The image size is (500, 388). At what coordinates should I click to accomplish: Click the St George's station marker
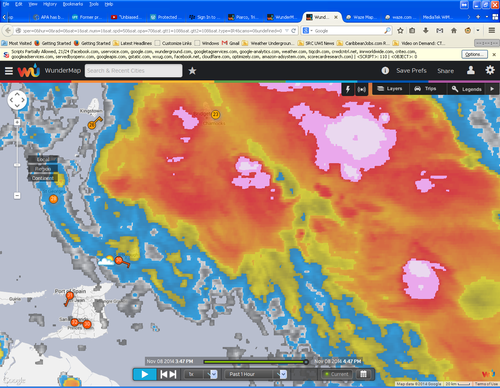pyautogui.click(x=53, y=199)
